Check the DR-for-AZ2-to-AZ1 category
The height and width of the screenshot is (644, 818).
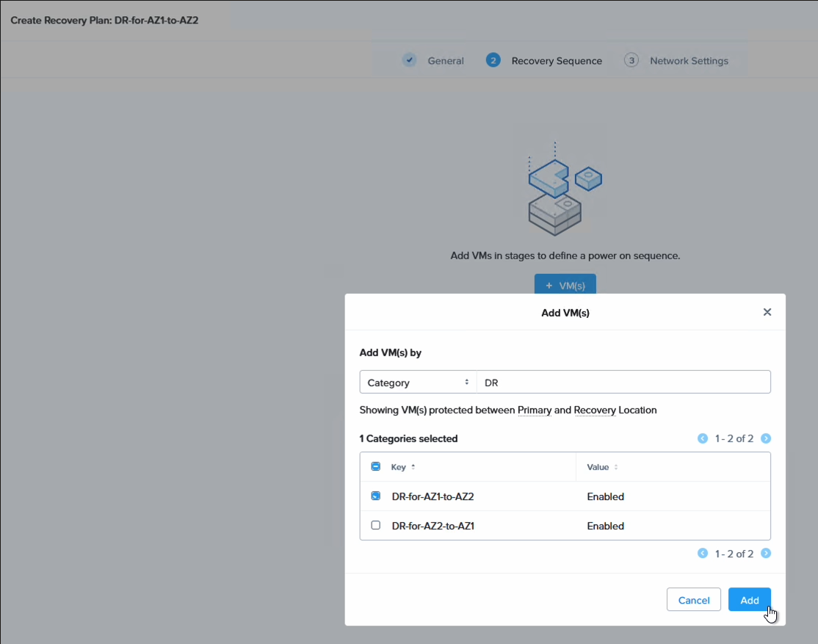pyautogui.click(x=376, y=525)
